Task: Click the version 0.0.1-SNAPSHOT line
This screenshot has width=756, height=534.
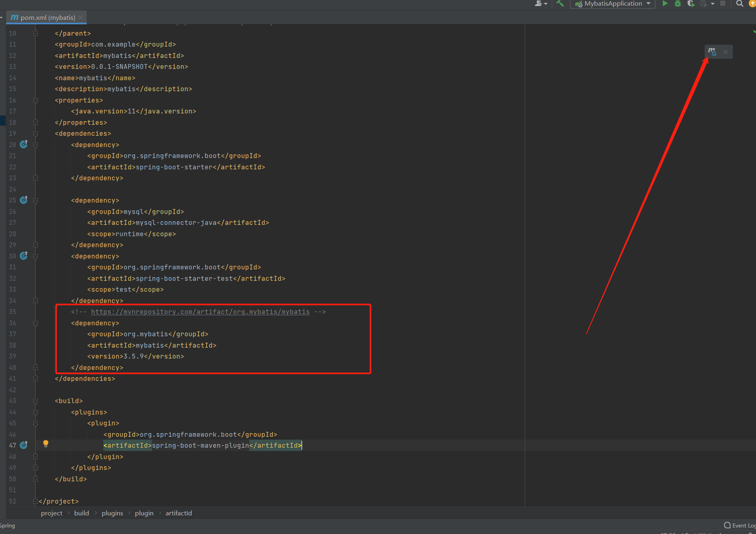Action: tap(122, 66)
